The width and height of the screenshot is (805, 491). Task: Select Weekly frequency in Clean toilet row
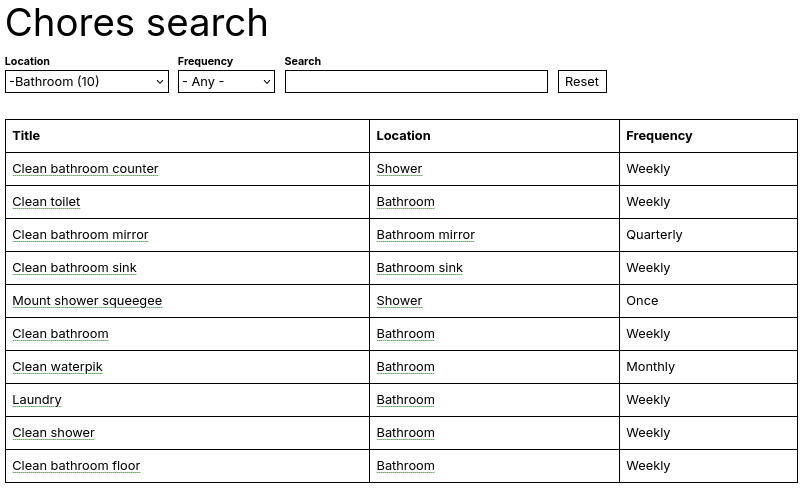pyautogui.click(x=648, y=202)
